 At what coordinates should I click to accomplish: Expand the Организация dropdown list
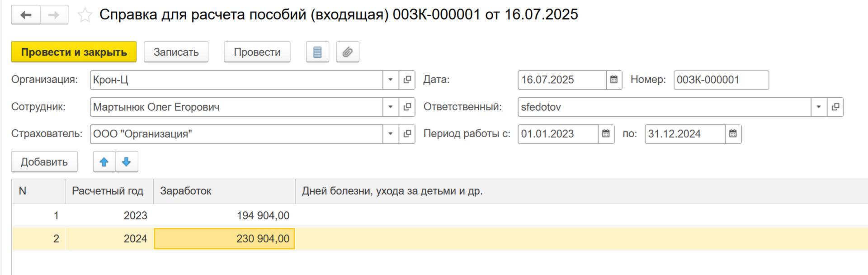pyautogui.click(x=391, y=80)
